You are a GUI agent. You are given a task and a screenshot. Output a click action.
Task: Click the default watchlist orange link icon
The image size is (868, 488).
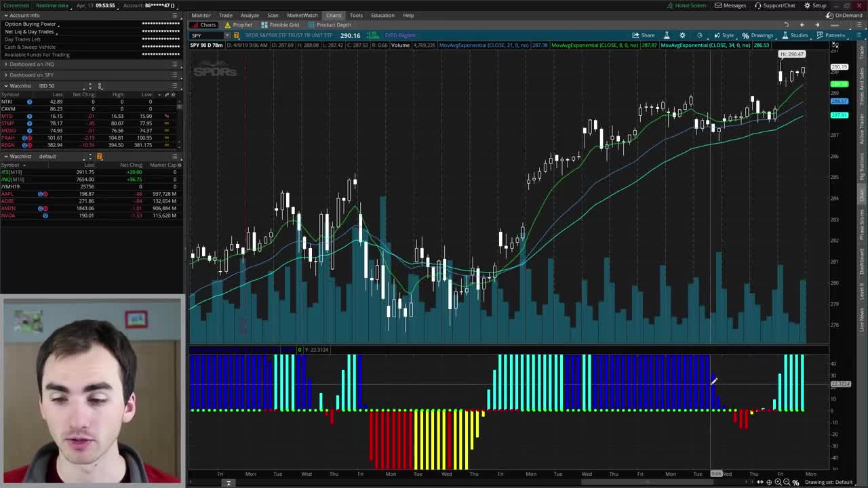pyautogui.click(x=100, y=157)
